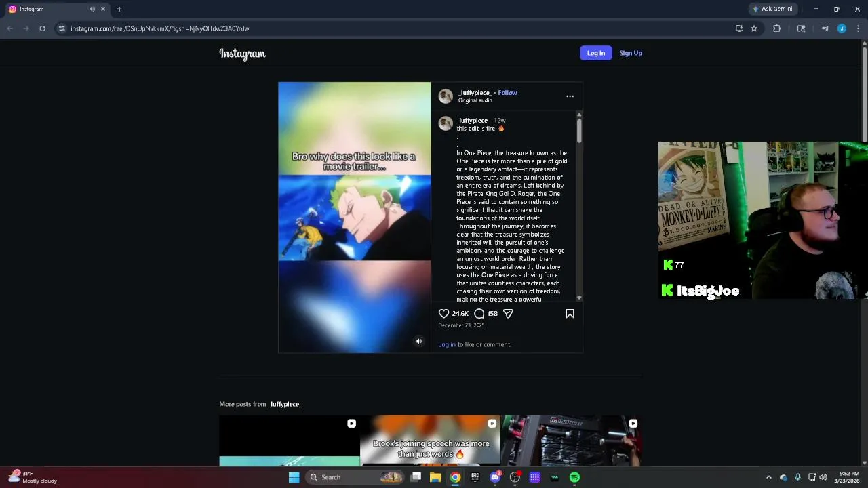
Task: Like the reel with the heart icon
Action: pyautogui.click(x=443, y=313)
